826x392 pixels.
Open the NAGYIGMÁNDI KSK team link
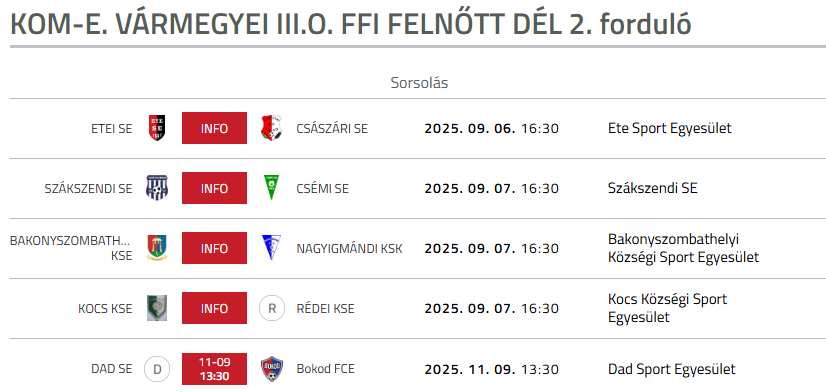click(349, 249)
